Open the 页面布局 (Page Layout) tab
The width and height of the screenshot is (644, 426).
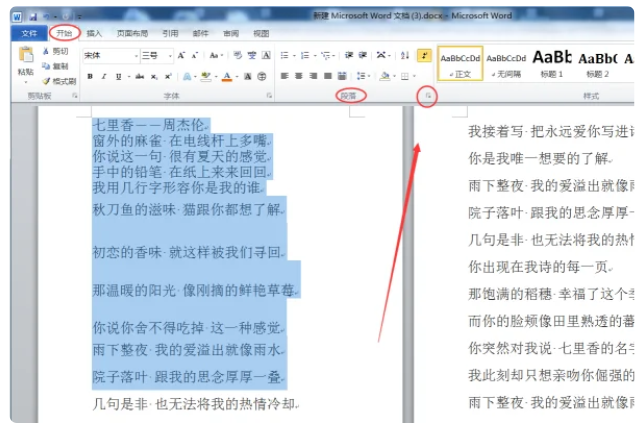point(130,34)
